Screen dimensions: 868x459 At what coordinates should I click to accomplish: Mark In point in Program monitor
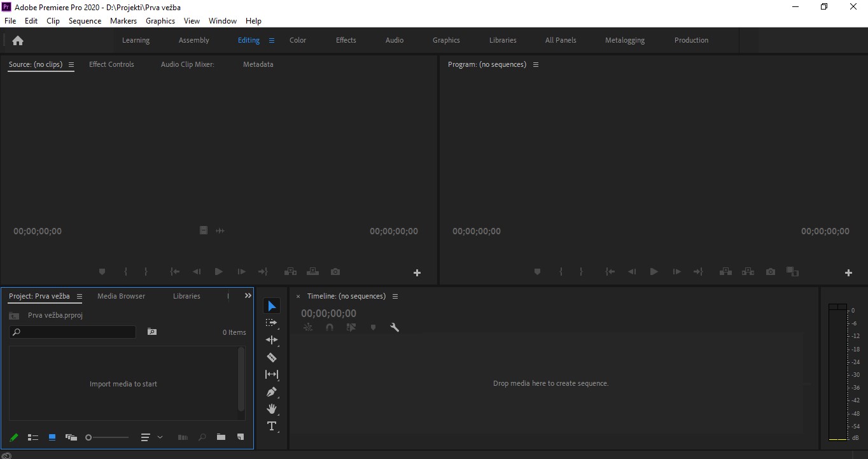click(x=561, y=272)
